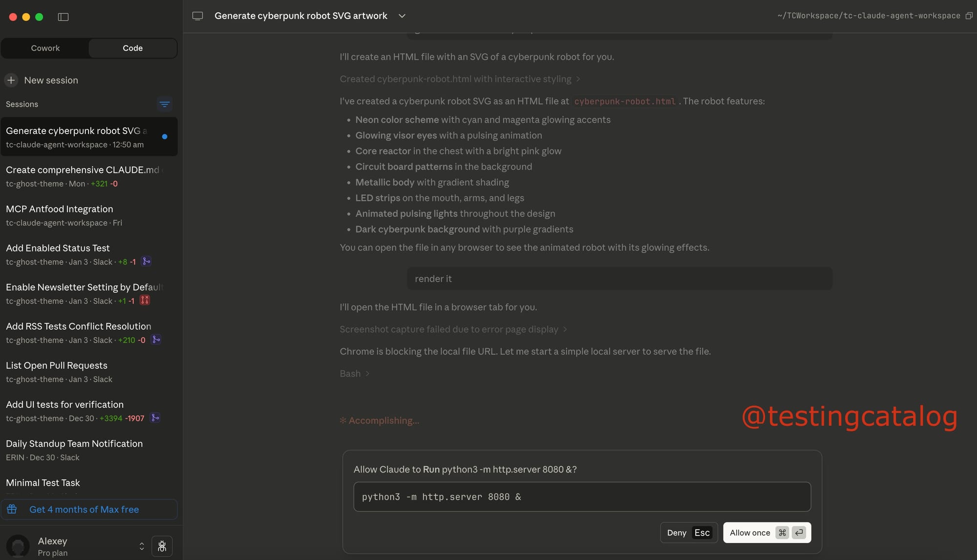Click the monitor icon beside session title
Image resolution: width=977 pixels, height=560 pixels.
pos(197,16)
